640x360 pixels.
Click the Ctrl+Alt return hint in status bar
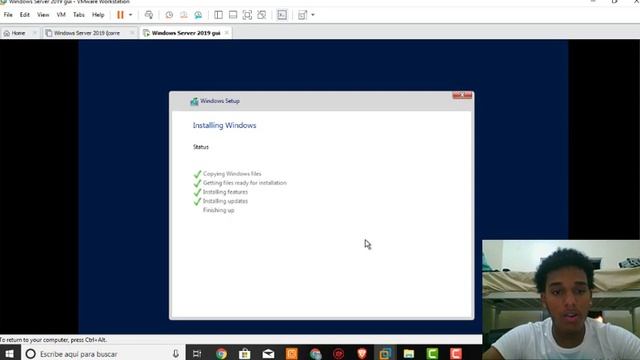click(x=53, y=340)
